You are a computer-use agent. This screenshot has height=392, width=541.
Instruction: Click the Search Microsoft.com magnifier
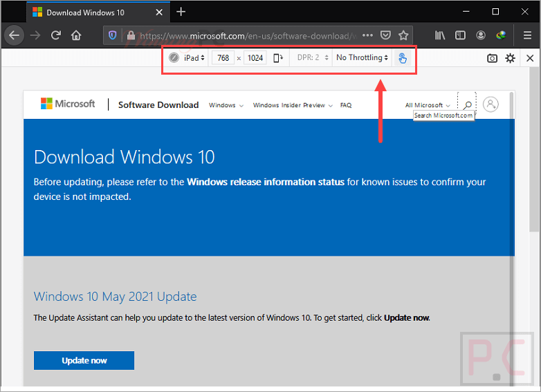(x=467, y=104)
